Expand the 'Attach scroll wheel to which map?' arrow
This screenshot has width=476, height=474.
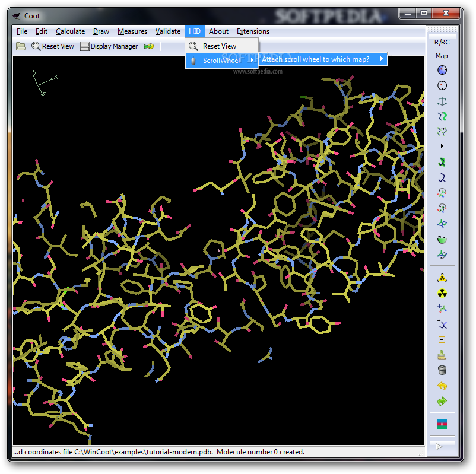click(382, 59)
